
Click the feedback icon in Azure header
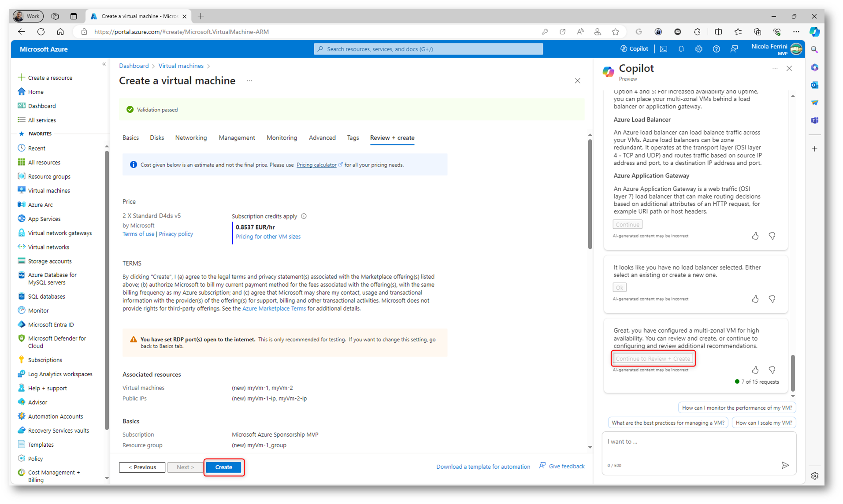[x=734, y=49]
